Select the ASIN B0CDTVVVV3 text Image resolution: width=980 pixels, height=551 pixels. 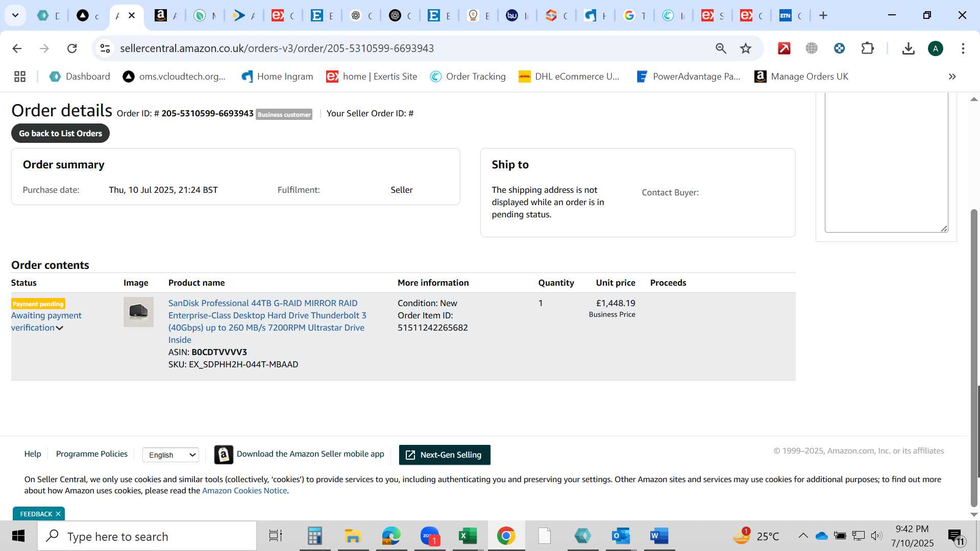(x=219, y=352)
